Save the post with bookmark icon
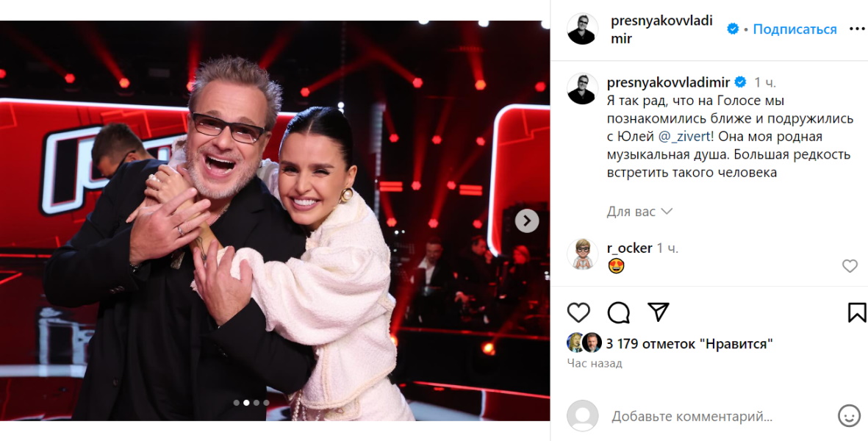This screenshot has height=441, width=868. pyautogui.click(x=857, y=312)
